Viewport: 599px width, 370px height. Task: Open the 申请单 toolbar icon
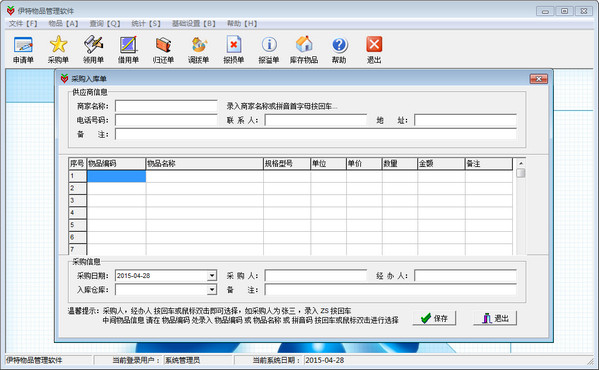(23, 45)
